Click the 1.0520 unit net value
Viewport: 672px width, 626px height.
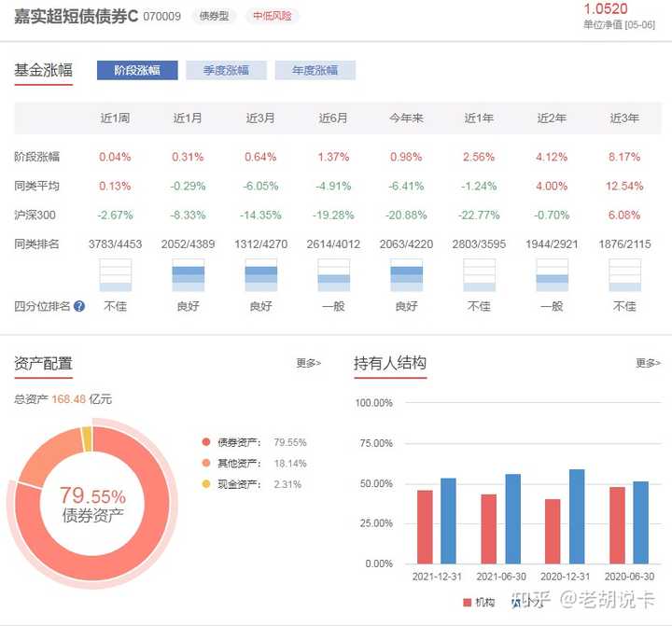pos(606,8)
